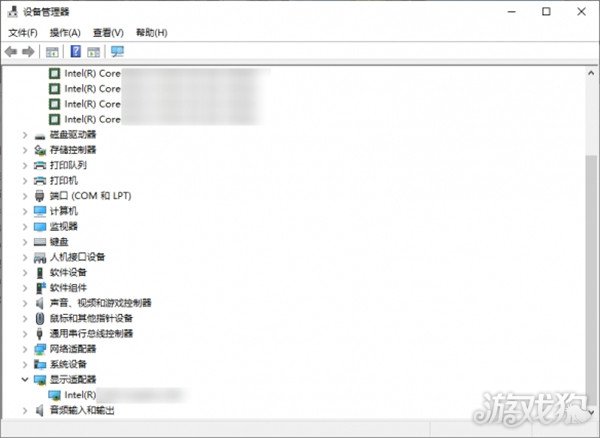The image size is (600, 438).
Task: Click the vertical scrollbar up arrow
Action: 591,73
